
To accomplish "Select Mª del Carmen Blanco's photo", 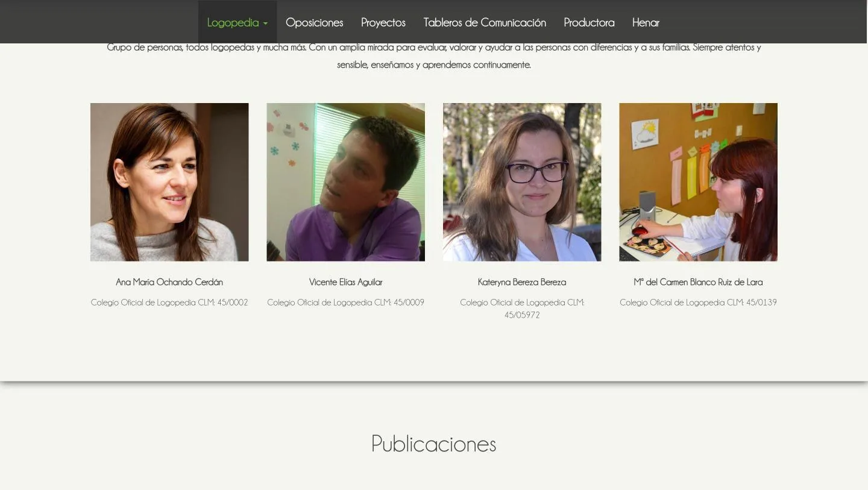I will tap(698, 182).
